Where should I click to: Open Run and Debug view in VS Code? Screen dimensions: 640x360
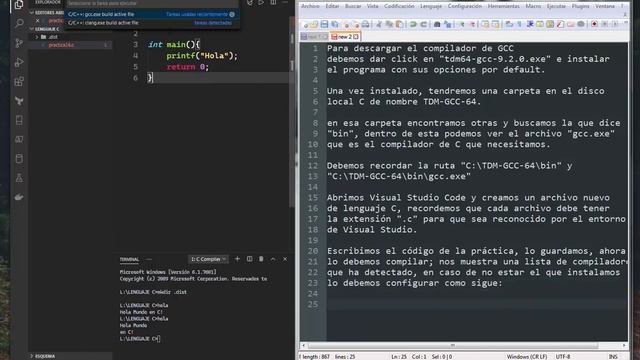tap(19, 62)
